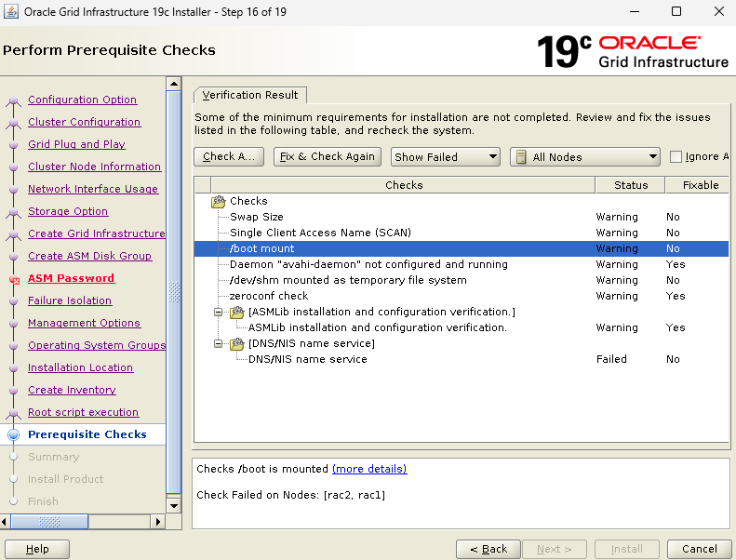Click the sidebar horizontal scrollbar thumb
Viewport: 736px width, 560px height.
49,522
